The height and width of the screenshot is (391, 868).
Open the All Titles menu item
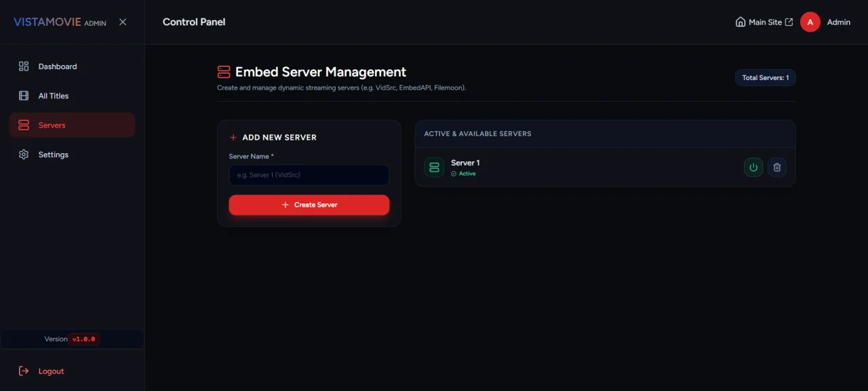[x=72, y=96]
